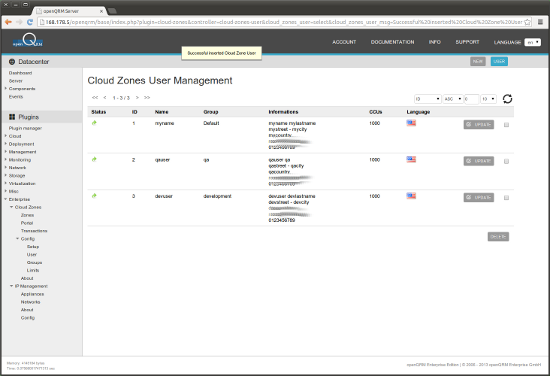This screenshot has width=550, height=376.
Task: Expand the Components tree node
Action: pyautogui.click(x=6, y=88)
